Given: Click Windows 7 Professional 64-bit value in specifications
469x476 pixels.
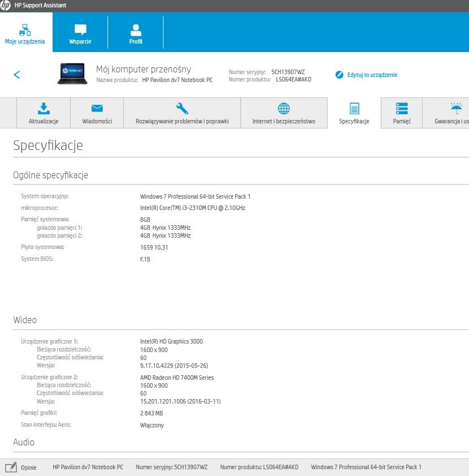Looking at the screenshot, I should 195,196.
